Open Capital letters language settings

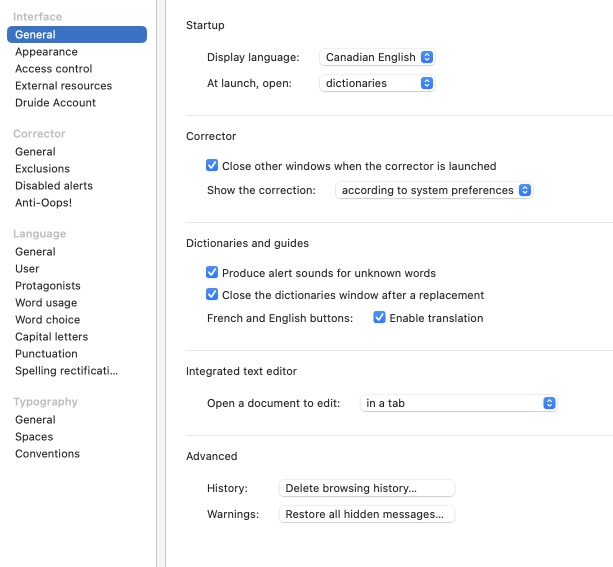pyautogui.click(x=52, y=337)
